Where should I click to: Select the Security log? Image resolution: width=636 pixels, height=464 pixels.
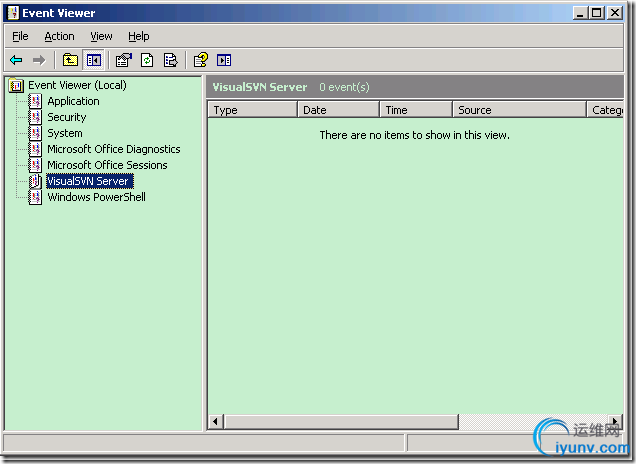pyautogui.click(x=67, y=117)
